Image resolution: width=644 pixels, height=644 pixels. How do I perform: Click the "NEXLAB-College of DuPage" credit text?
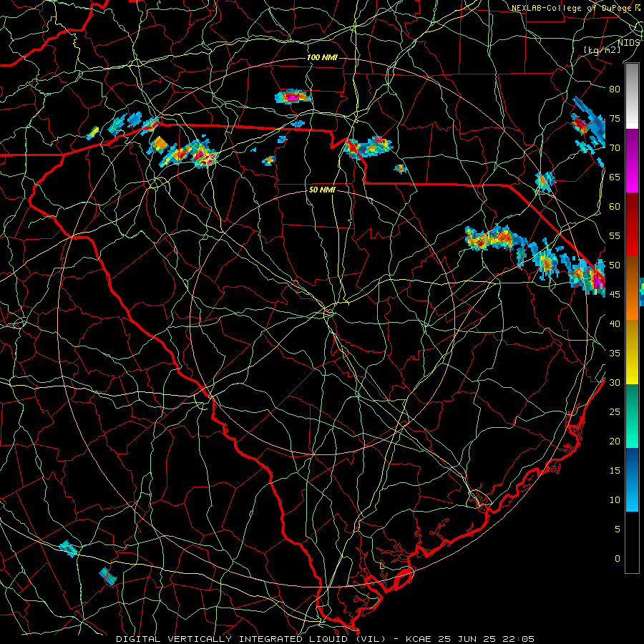[571, 8]
